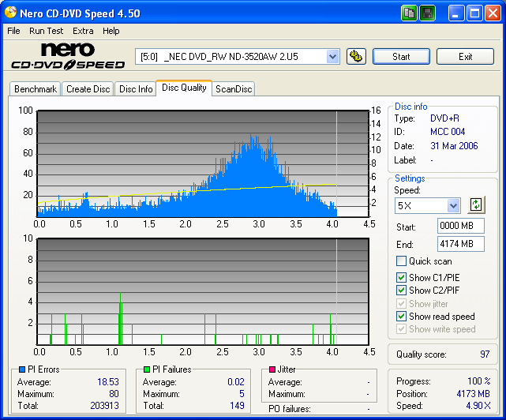Click the PI Errors graph area
The width and height of the screenshot is (506, 420).
click(x=203, y=163)
